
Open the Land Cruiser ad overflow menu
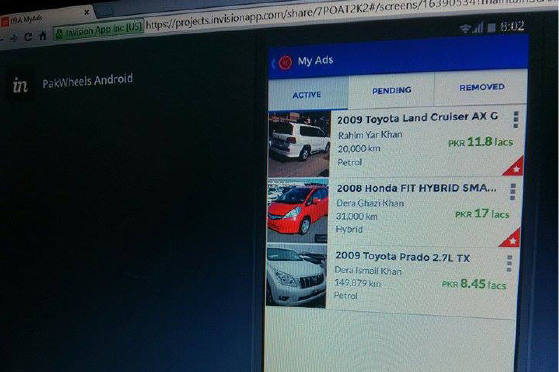pyautogui.click(x=516, y=120)
